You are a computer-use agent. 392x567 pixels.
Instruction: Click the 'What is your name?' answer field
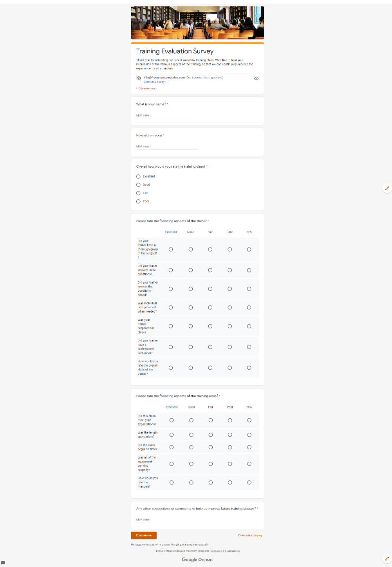(166, 116)
